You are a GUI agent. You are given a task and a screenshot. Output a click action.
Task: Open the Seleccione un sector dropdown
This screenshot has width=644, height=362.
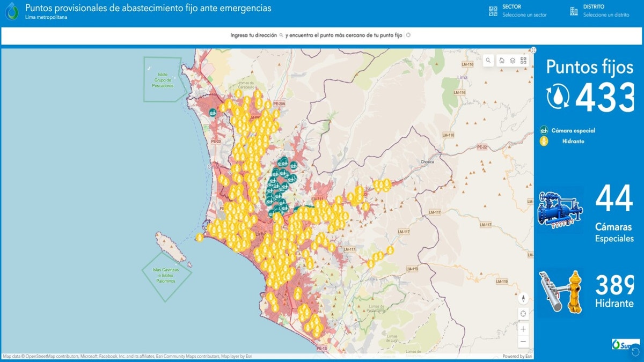pos(524,15)
